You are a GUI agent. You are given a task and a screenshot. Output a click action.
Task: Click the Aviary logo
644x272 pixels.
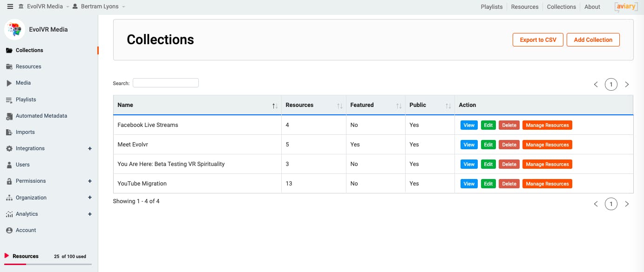tap(626, 7)
